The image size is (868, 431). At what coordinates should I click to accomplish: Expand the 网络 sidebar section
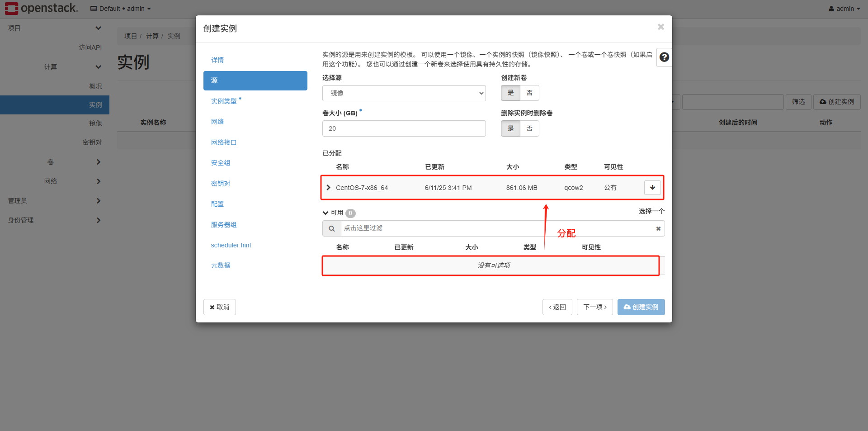55,181
